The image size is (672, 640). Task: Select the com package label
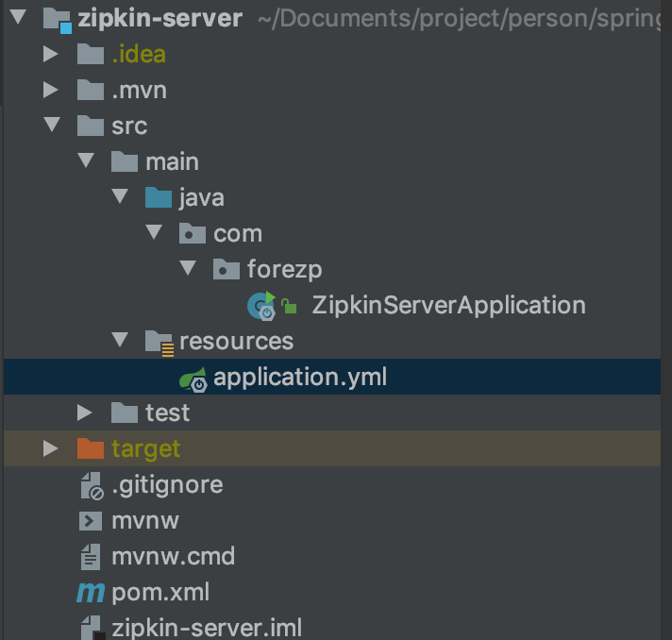238,233
